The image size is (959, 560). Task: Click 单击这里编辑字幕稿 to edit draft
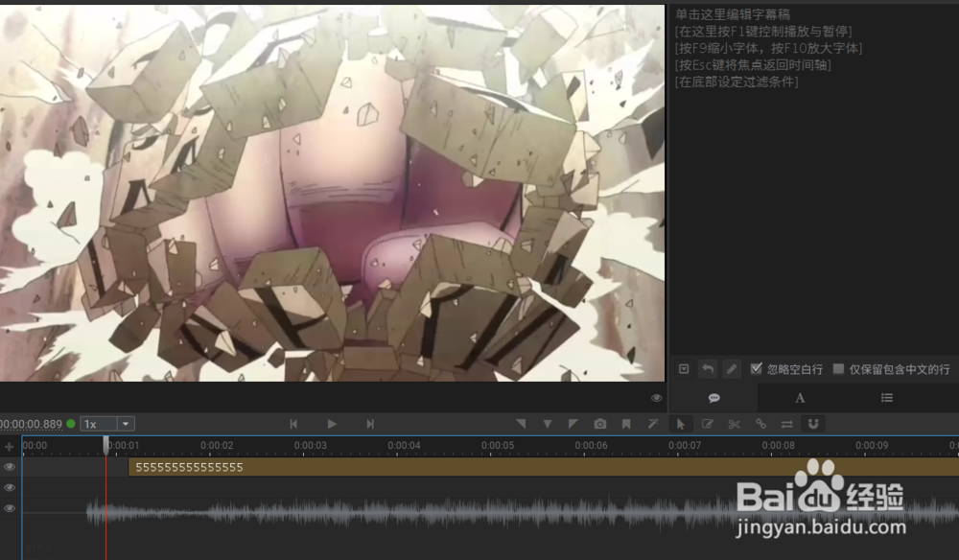[x=732, y=14]
